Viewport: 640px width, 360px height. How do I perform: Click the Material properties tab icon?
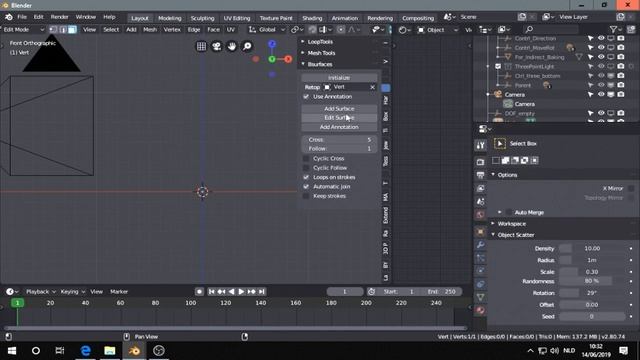click(480, 311)
